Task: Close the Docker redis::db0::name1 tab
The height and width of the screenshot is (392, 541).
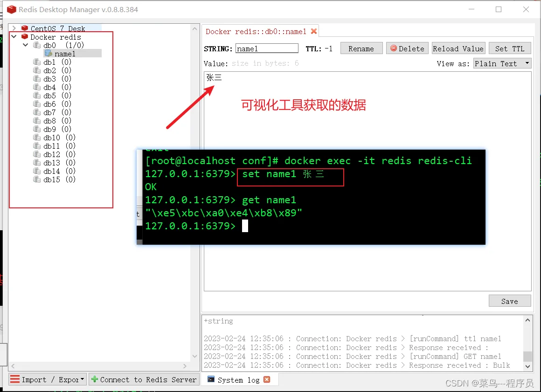Action: click(313, 31)
